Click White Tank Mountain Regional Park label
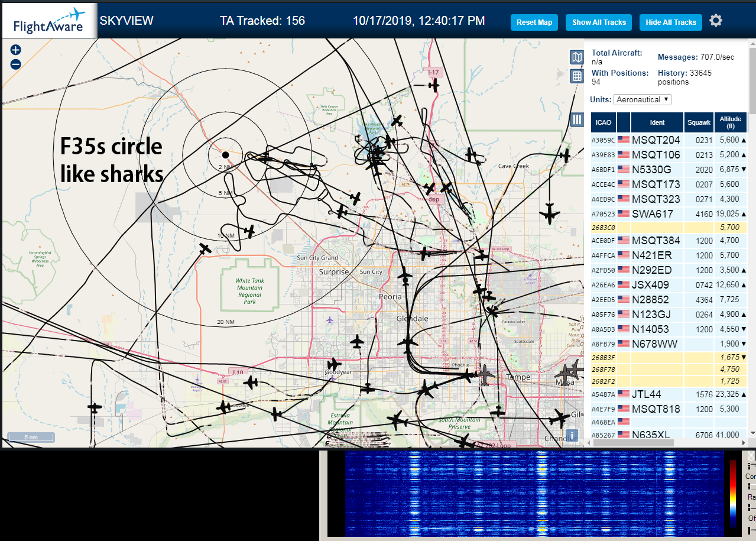This screenshot has height=541, width=756. pos(249,291)
